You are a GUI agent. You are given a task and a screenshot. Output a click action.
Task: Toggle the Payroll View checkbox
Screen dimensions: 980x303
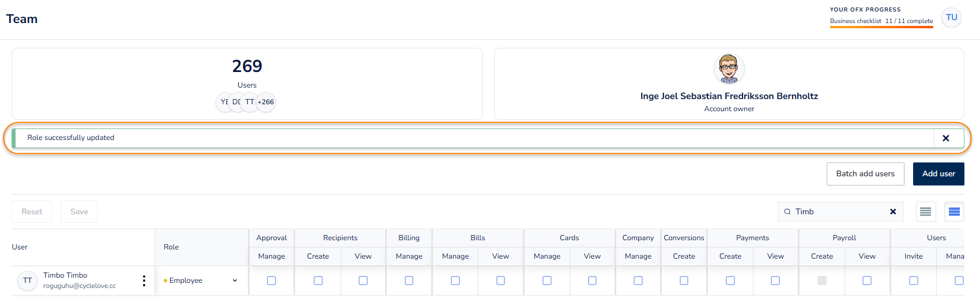coord(866,281)
